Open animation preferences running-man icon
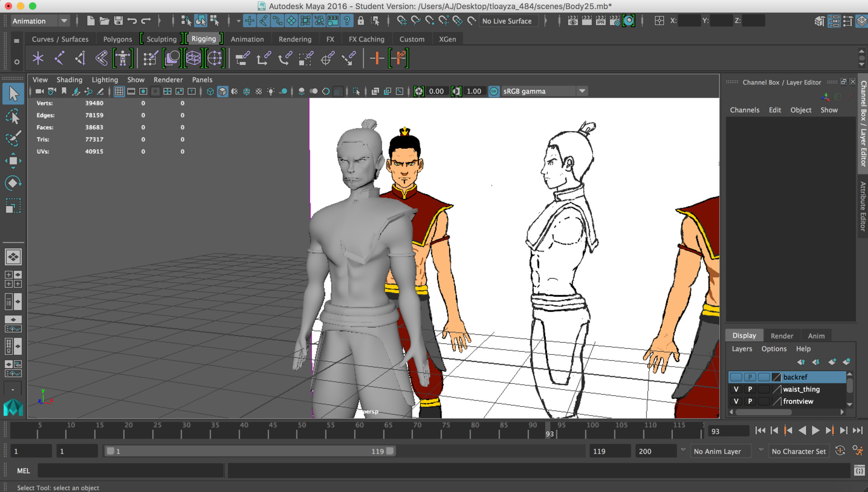 [857, 451]
